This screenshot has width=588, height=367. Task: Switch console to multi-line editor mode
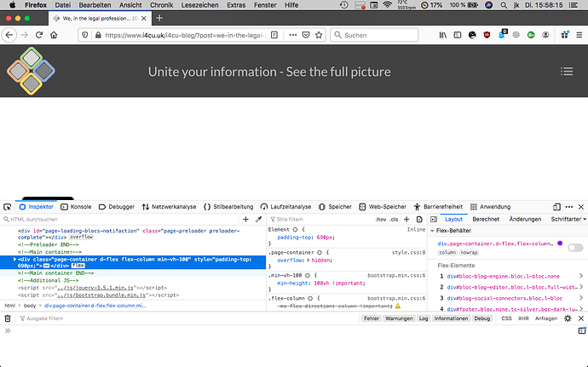[x=582, y=330]
